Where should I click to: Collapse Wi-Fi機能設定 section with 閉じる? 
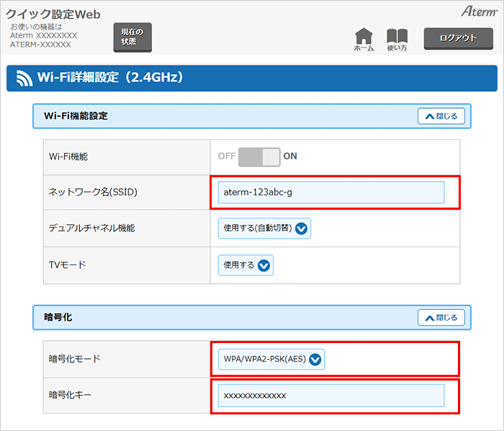click(441, 116)
